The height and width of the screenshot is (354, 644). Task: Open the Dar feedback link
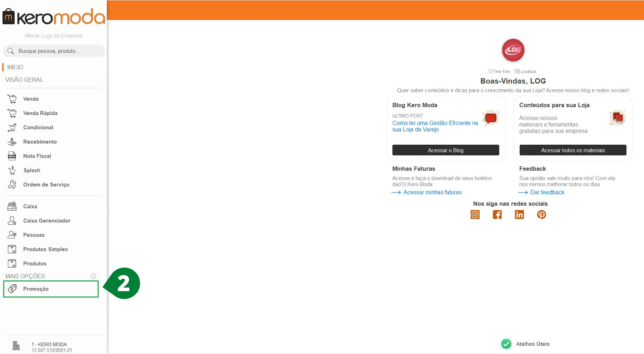pyautogui.click(x=547, y=192)
